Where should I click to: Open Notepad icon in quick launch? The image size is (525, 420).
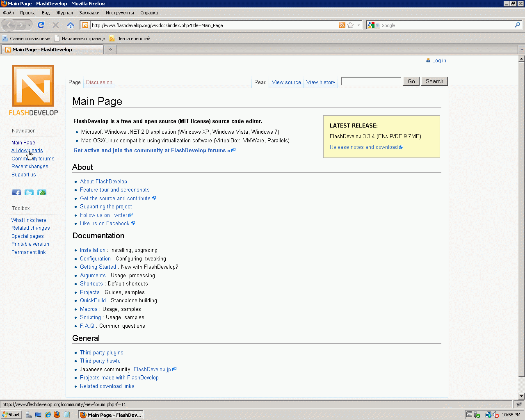coord(66,415)
